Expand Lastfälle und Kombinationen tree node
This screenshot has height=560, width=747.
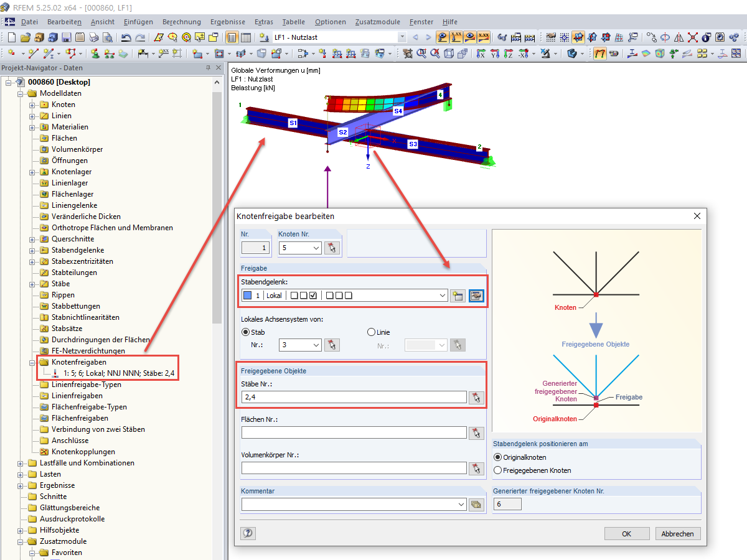point(21,463)
